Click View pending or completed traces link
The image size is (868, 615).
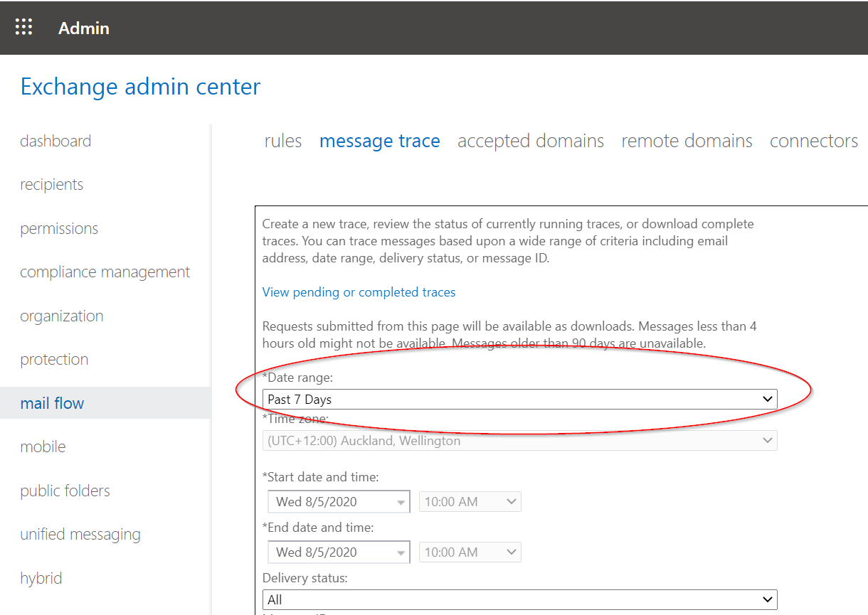[359, 292]
